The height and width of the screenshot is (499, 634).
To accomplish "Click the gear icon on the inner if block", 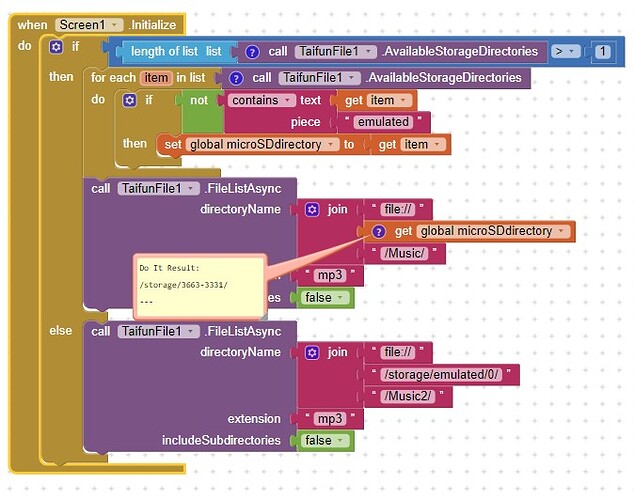I will click(129, 100).
